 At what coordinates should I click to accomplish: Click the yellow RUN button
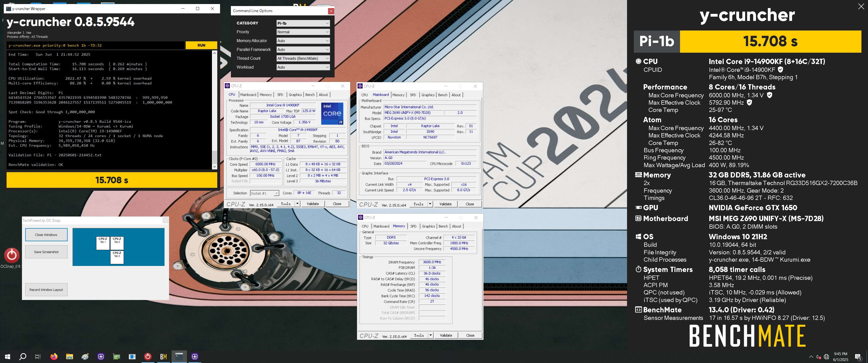[x=201, y=45]
